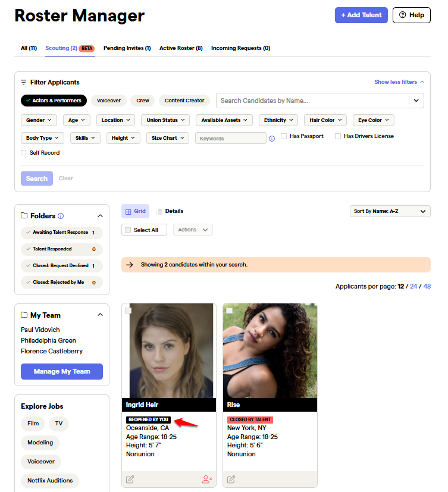Open the Pending Invites (1) tab
The width and height of the screenshot is (448, 492).
click(127, 48)
